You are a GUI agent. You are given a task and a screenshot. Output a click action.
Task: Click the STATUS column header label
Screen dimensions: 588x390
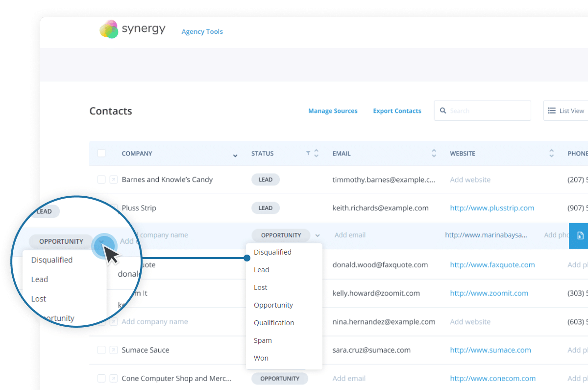coord(262,154)
